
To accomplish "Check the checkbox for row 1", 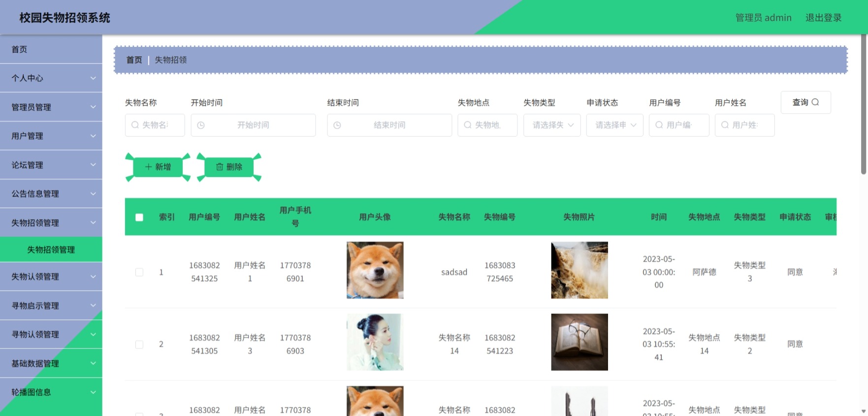I will pos(139,272).
